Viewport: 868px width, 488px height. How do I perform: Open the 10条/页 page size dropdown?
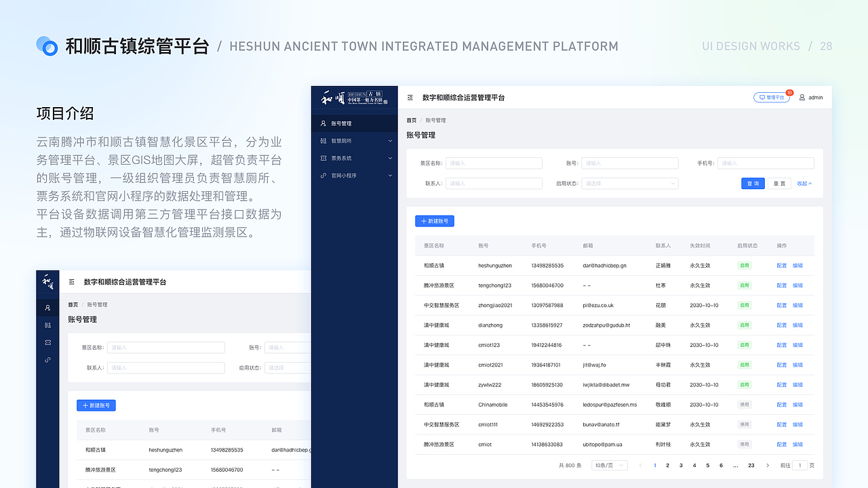pyautogui.click(x=610, y=466)
